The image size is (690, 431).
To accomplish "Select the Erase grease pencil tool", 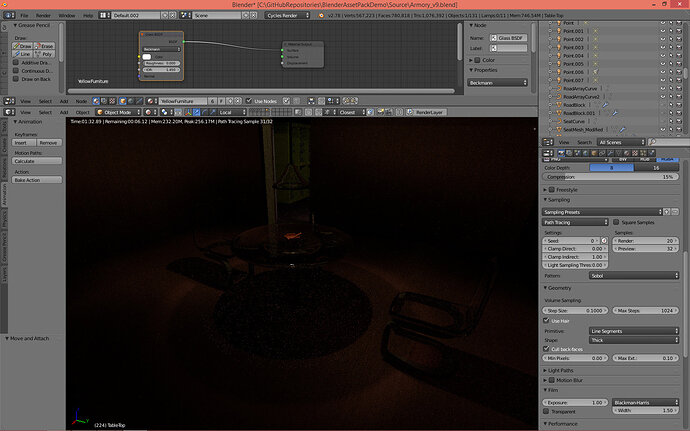I will coord(44,46).
